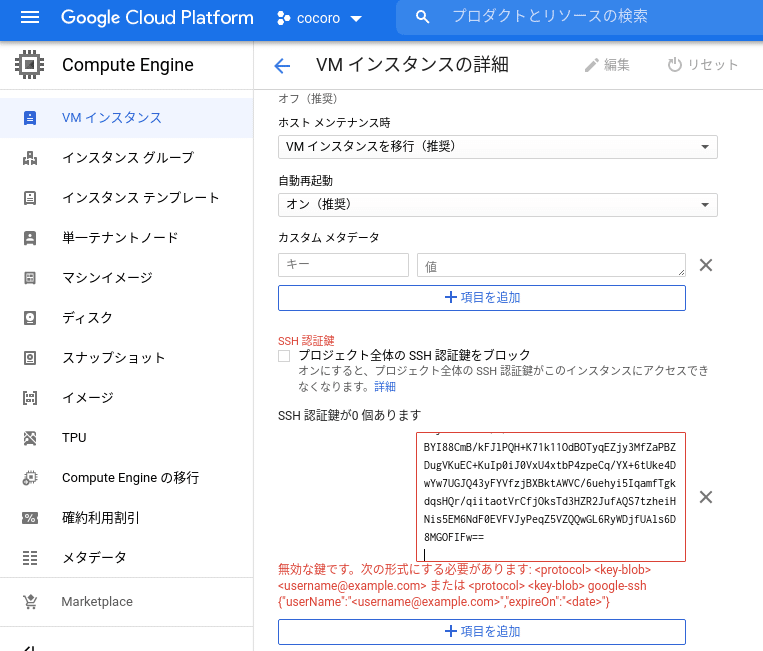Remove the custom metadata row
763x651 pixels.
705,265
